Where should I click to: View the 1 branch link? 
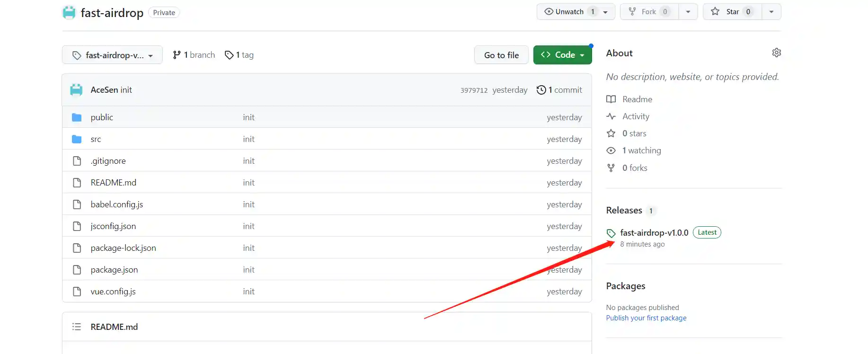coord(194,55)
